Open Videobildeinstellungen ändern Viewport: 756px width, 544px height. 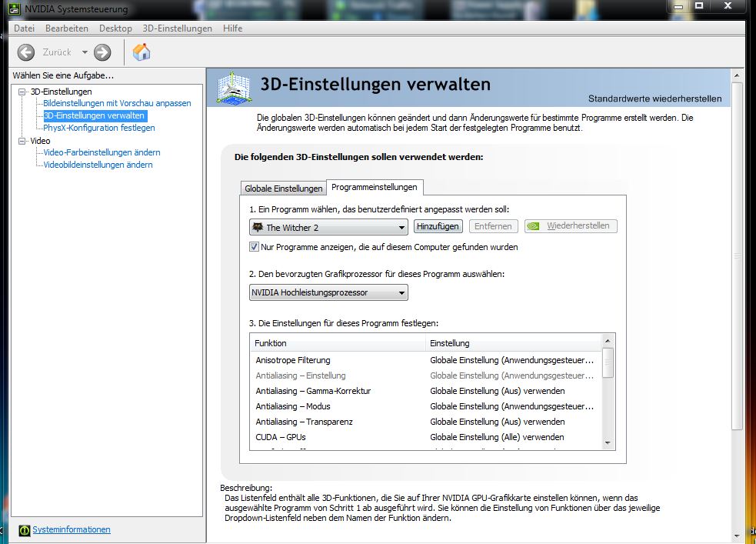(x=98, y=165)
